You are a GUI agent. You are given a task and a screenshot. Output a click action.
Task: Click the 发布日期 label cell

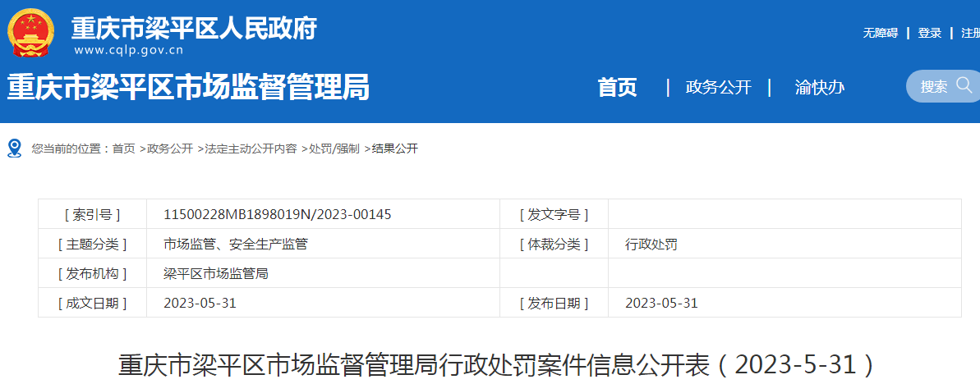click(554, 303)
